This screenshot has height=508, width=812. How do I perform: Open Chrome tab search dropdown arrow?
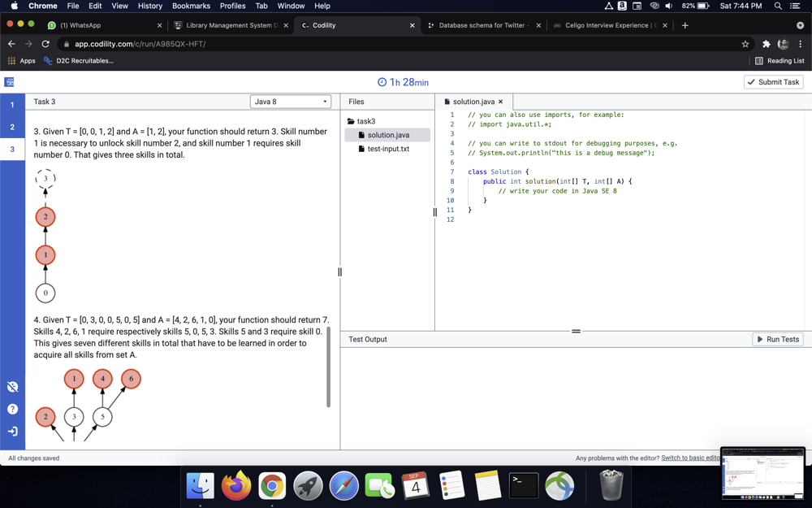pyautogui.click(x=800, y=25)
